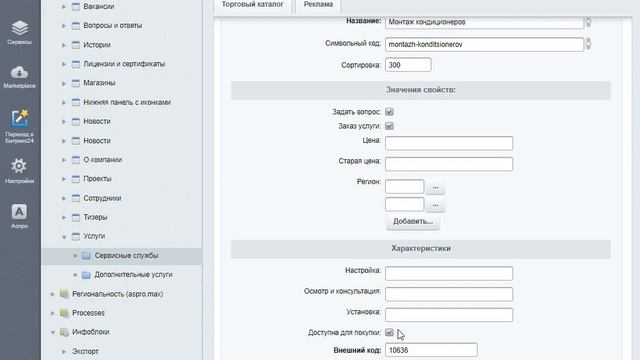Open the Аспро sidebar icon
Screen dimensions: 640x360
[x=19, y=216]
